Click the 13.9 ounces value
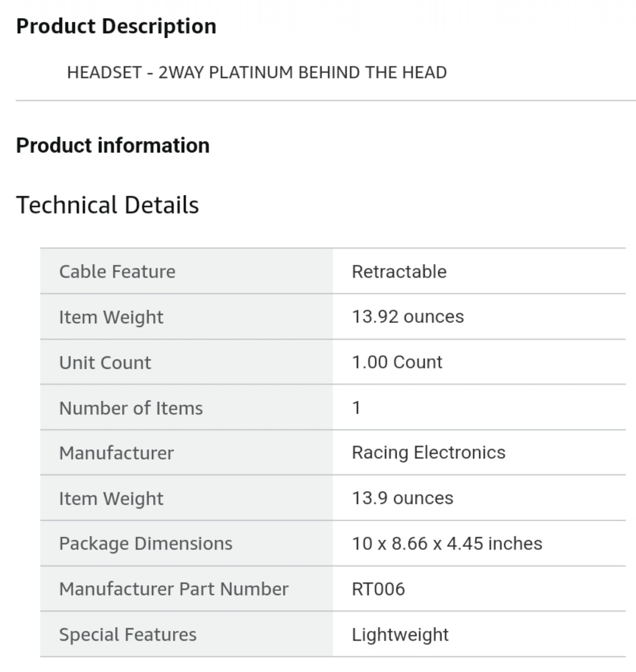Viewport: 636px width, 672px height. (x=403, y=498)
